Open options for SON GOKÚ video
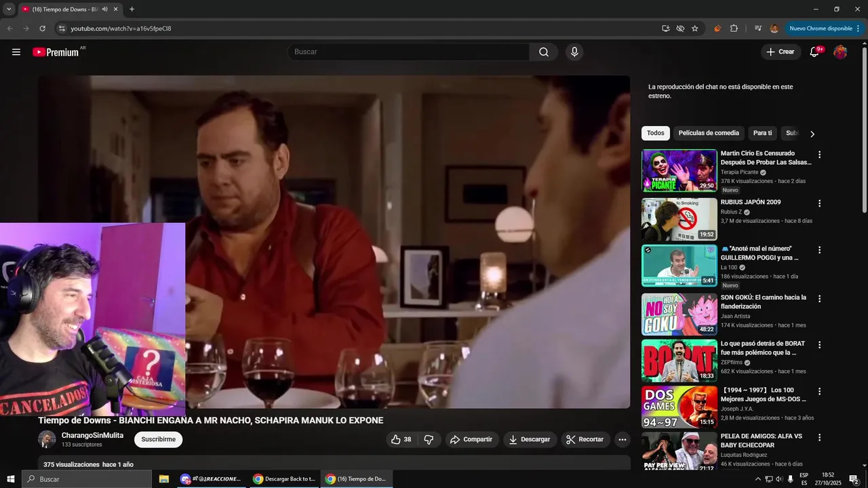Screen dimensions: 868x488 (819, 298)
